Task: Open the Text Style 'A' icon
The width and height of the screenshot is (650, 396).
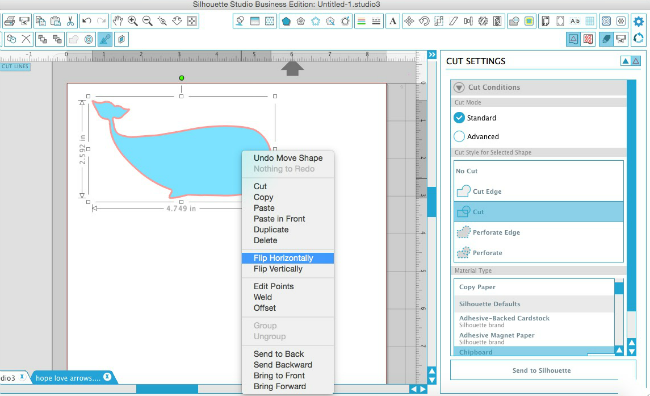Action: click(x=393, y=21)
